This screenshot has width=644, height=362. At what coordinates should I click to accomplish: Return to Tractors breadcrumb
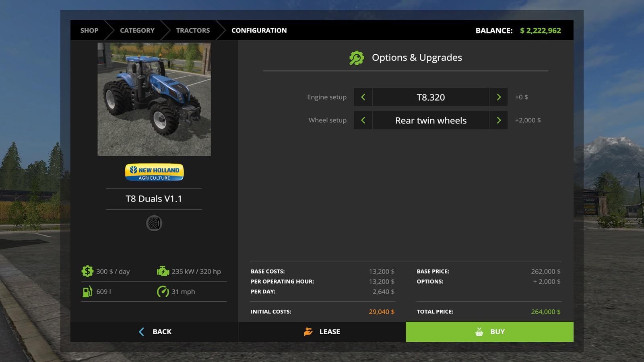point(193,31)
